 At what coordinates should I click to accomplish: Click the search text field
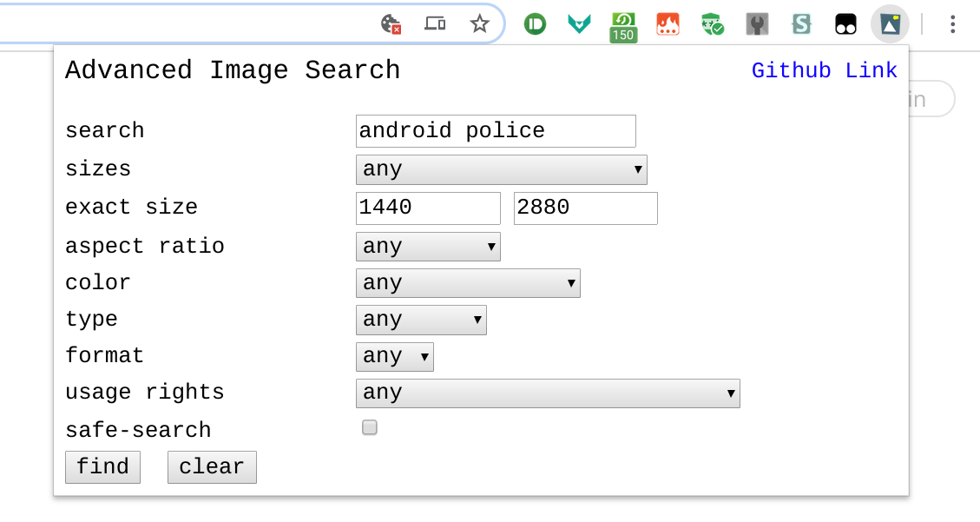(496, 130)
